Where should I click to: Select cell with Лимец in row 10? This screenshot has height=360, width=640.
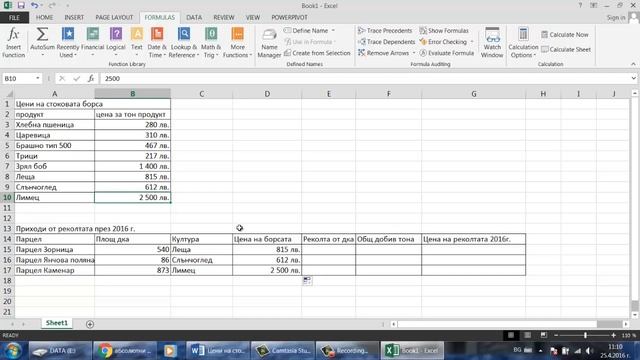point(54,198)
